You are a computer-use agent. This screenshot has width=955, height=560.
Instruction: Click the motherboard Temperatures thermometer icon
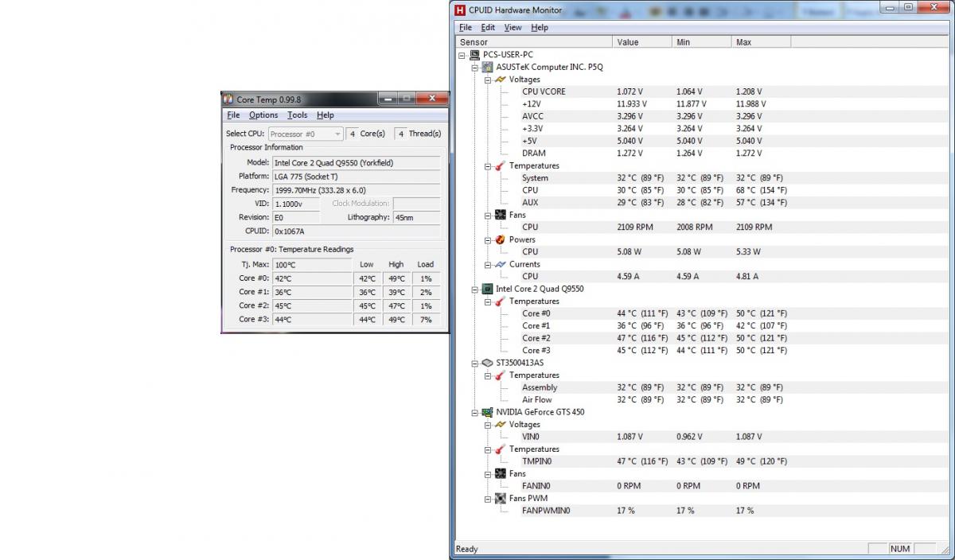click(x=501, y=165)
